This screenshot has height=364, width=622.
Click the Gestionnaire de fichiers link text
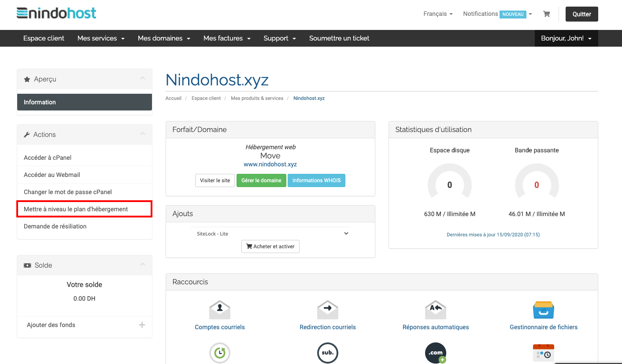point(544,327)
